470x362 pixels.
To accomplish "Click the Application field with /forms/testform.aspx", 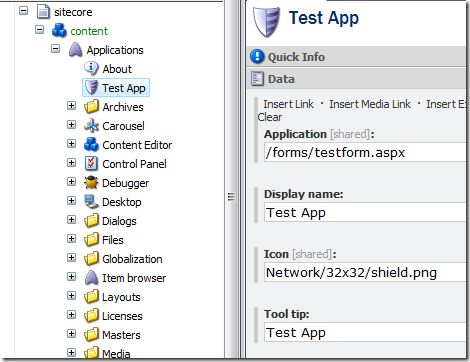I will [x=365, y=153].
